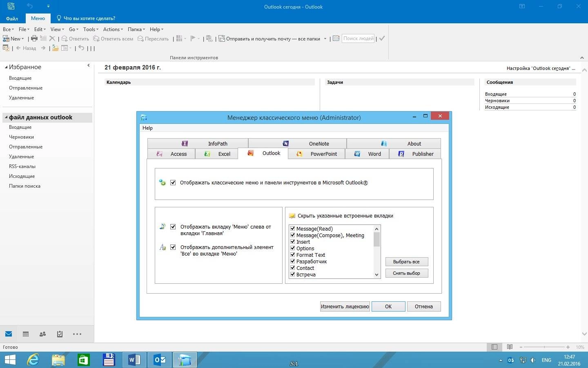588x368 pixels.
Task: Click 'Выбрать все' button
Action: tap(406, 262)
